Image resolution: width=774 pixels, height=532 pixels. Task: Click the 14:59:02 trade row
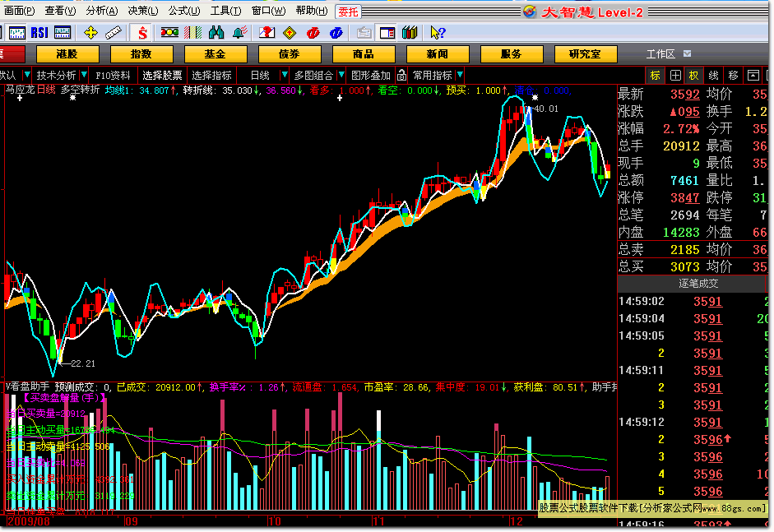click(693, 301)
